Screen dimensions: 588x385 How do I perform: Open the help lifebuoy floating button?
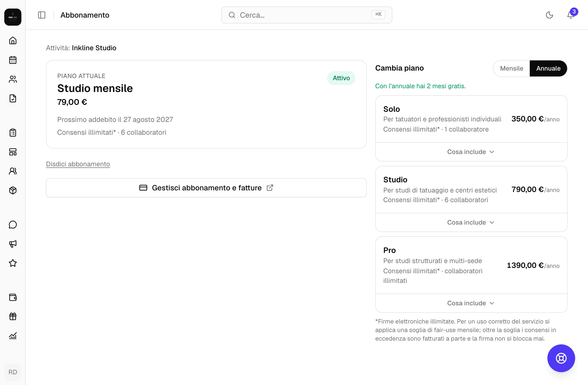[x=561, y=358]
